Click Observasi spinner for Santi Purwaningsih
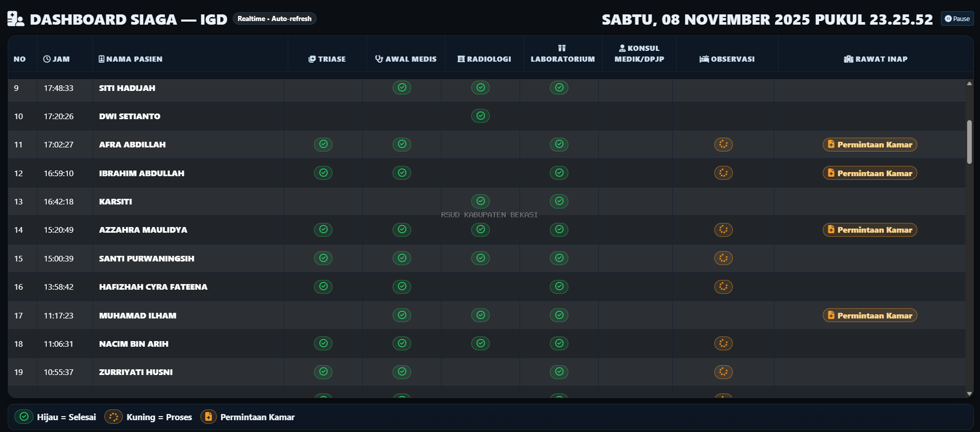 coord(723,258)
